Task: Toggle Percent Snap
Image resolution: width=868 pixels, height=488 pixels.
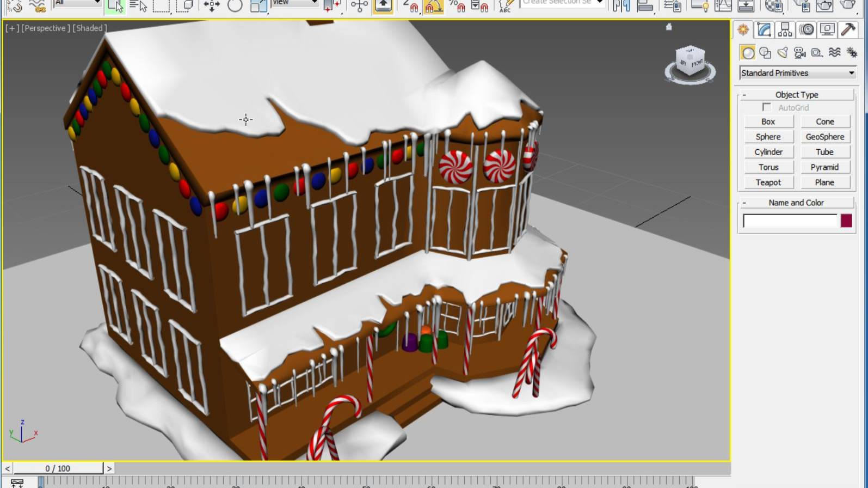Action: (457, 5)
